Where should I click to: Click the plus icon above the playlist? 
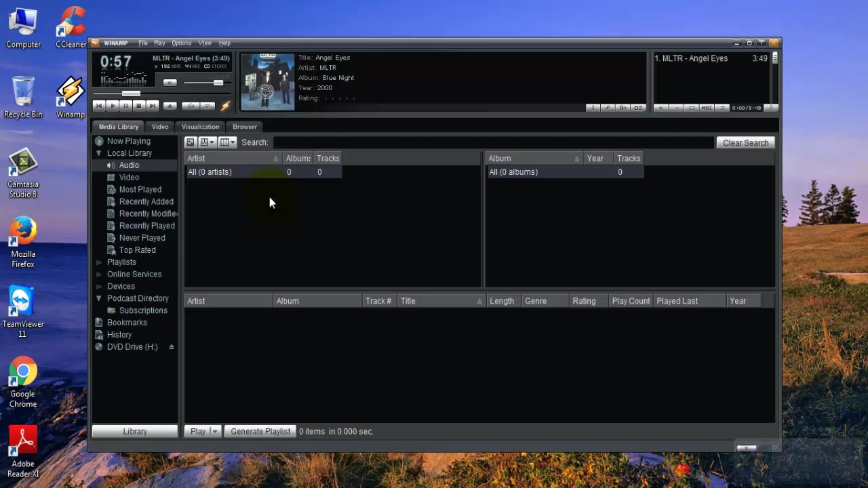(x=660, y=108)
